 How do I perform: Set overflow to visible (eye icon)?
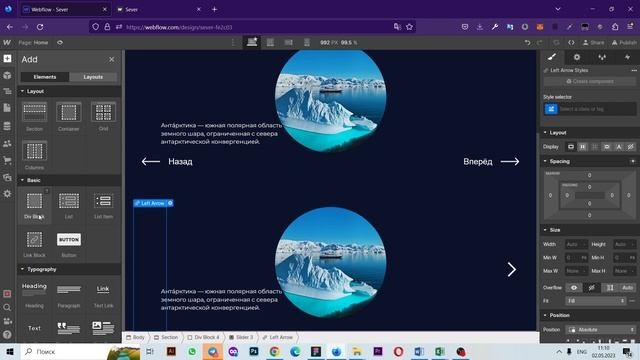pyautogui.click(x=574, y=288)
